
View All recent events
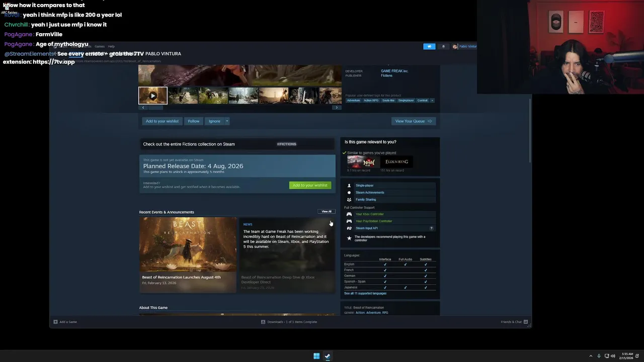(x=327, y=212)
